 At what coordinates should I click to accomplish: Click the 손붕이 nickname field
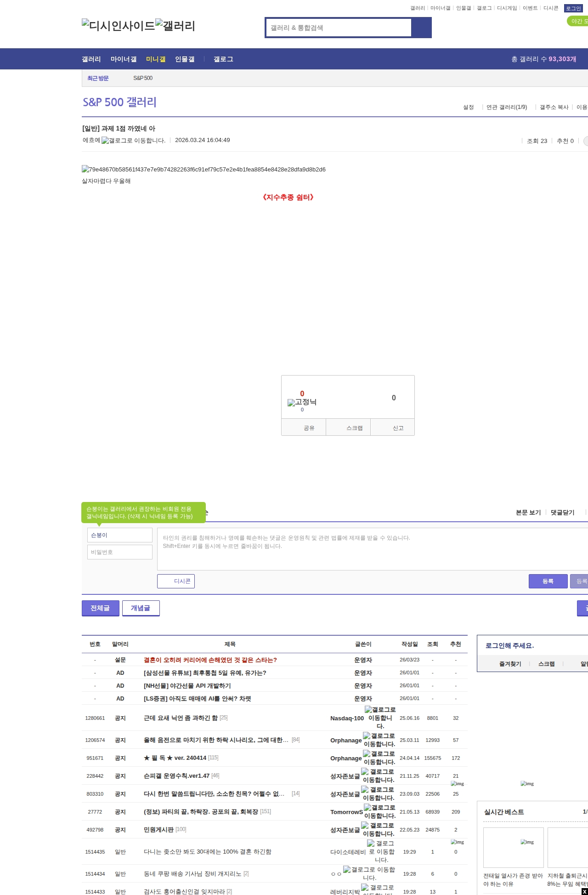click(x=119, y=535)
